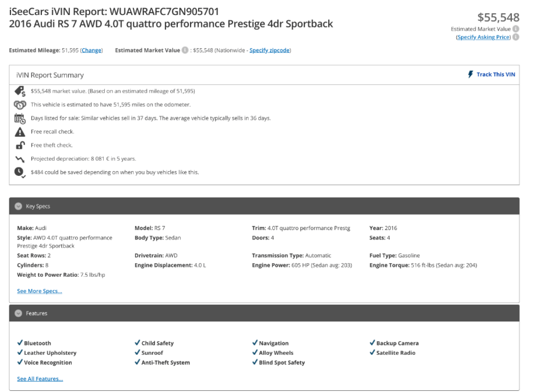The height and width of the screenshot is (392, 534).
Task: Click the projected depreciation trend icon
Action: tap(20, 159)
